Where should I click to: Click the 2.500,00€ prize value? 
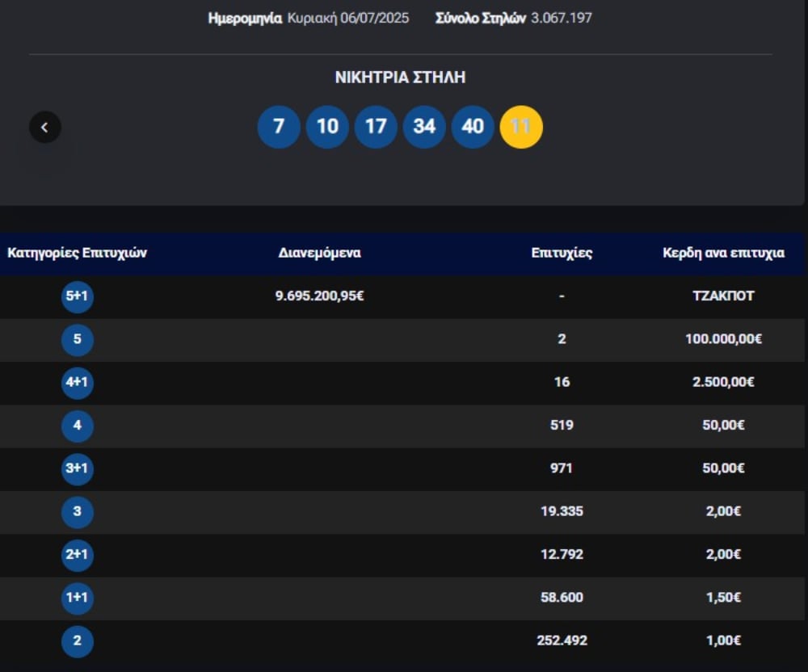[x=723, y=382]
